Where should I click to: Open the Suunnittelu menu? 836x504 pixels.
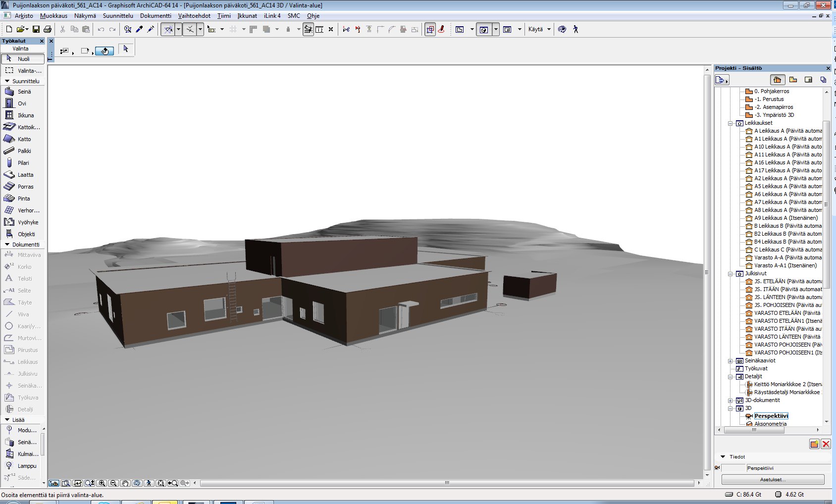pos(118,16)
